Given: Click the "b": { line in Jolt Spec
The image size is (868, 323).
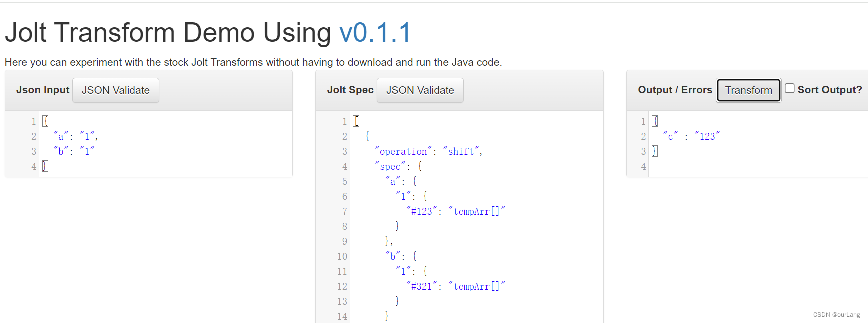Looking at the screenshot, I should pos(401,256).
